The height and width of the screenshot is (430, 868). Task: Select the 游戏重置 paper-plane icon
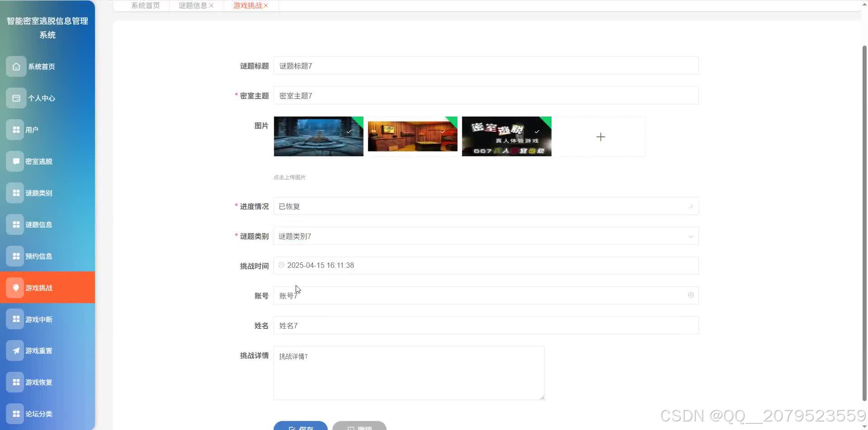click(16, 350)
